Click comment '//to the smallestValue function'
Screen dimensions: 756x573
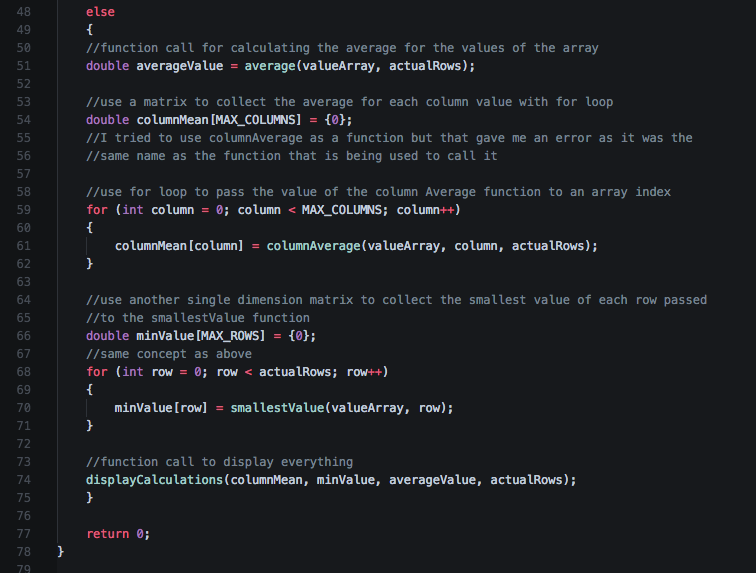(x=198, y=318)
